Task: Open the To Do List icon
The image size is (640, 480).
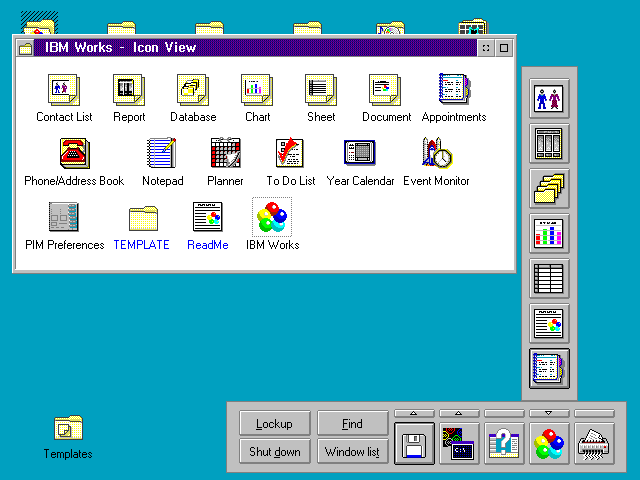Action: click(289, 153)
